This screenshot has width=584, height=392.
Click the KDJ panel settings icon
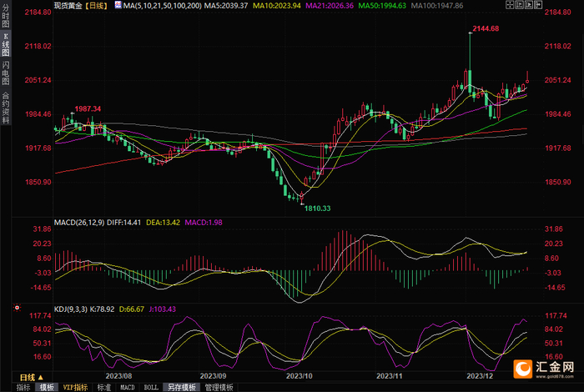point(17,308)
